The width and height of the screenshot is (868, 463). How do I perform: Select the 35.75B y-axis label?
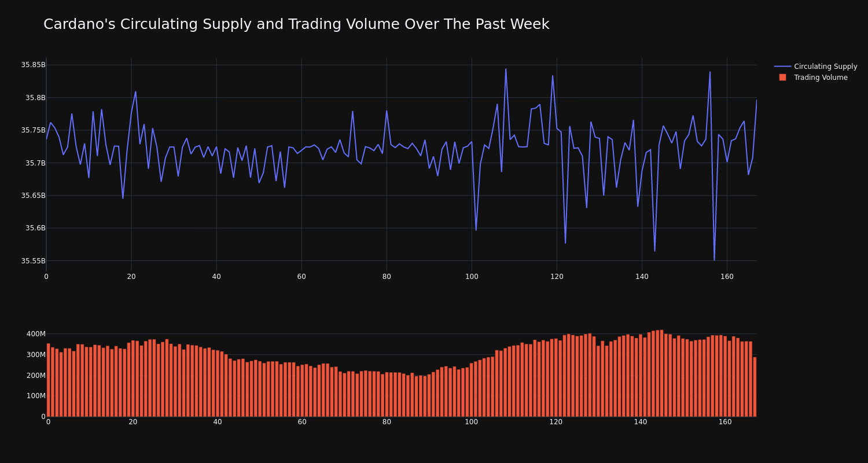33,130
